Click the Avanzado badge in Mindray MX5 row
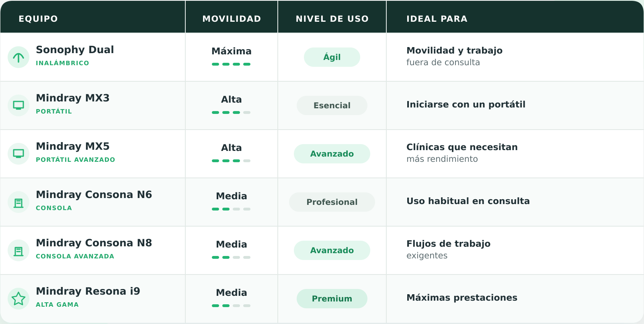 pos(332,154)
